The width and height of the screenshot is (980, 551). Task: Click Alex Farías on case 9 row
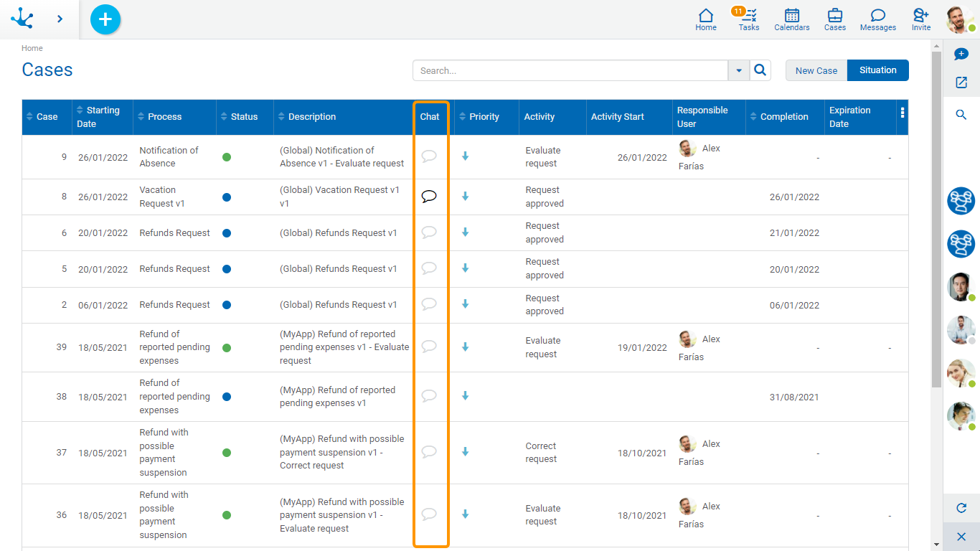[700, 156]
